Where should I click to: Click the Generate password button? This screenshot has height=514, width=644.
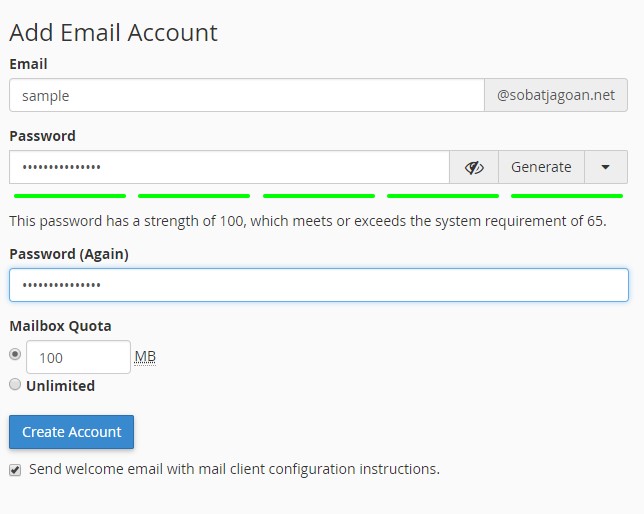click(541, 167)
